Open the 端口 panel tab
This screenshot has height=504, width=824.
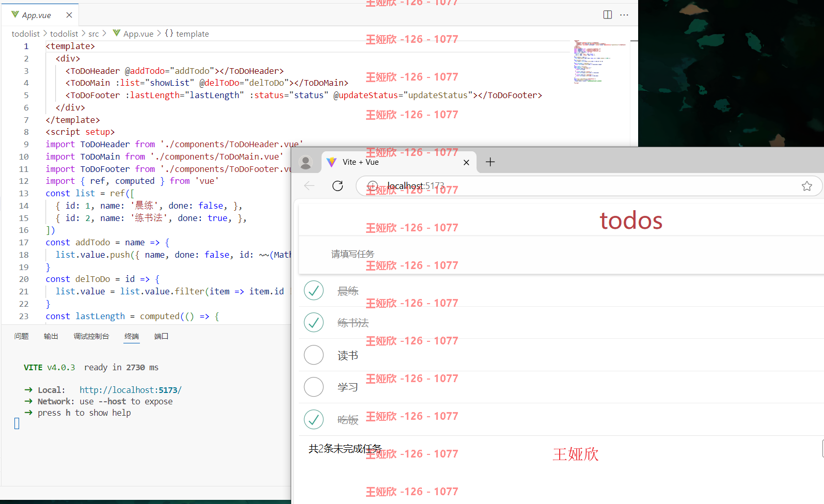161,336
